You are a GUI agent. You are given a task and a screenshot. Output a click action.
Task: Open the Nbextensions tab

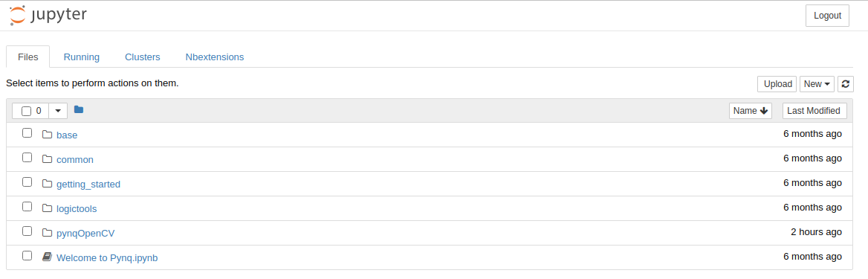click(215, 57)
